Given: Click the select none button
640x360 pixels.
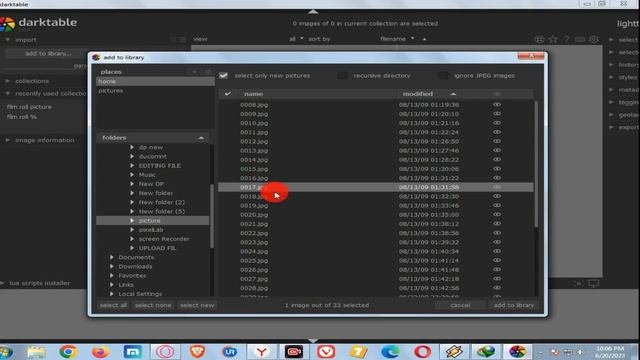Looking at the screenshot, I should coord(153,305).
